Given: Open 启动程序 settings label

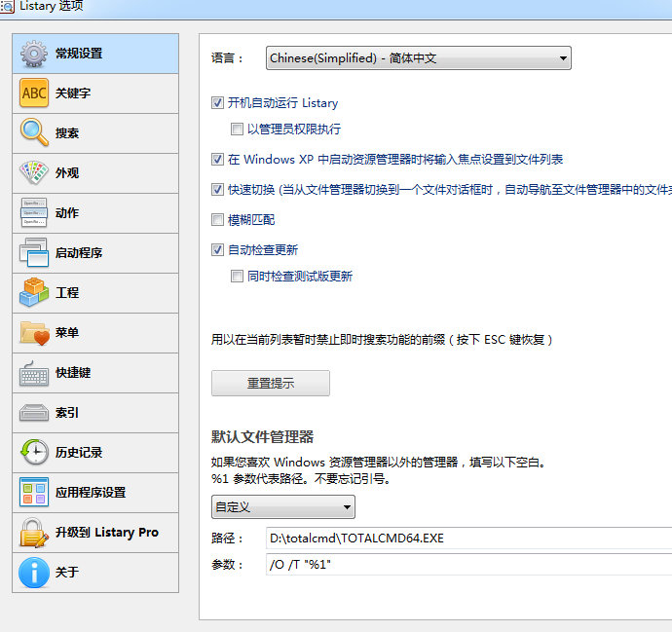Looking at the screenshot, I should (x=79, y=253).
